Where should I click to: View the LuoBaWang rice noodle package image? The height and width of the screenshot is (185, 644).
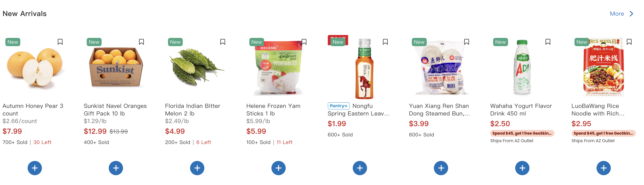coord(603,68)
